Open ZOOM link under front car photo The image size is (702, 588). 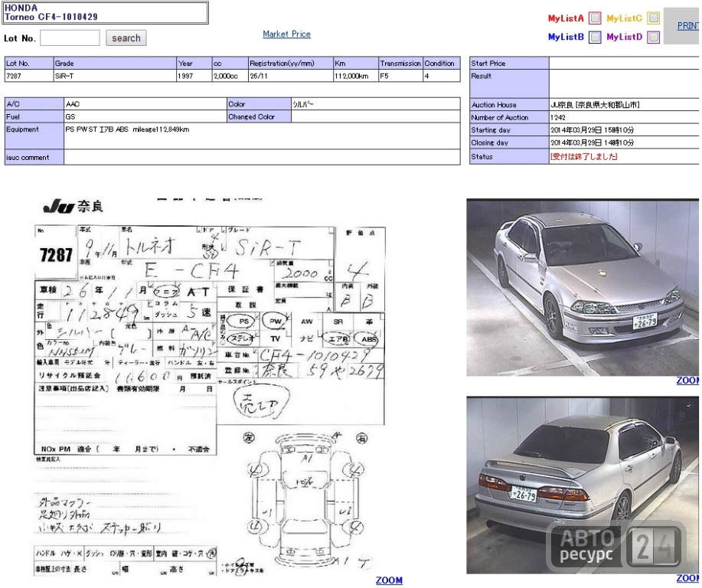[x=687, y=381]
